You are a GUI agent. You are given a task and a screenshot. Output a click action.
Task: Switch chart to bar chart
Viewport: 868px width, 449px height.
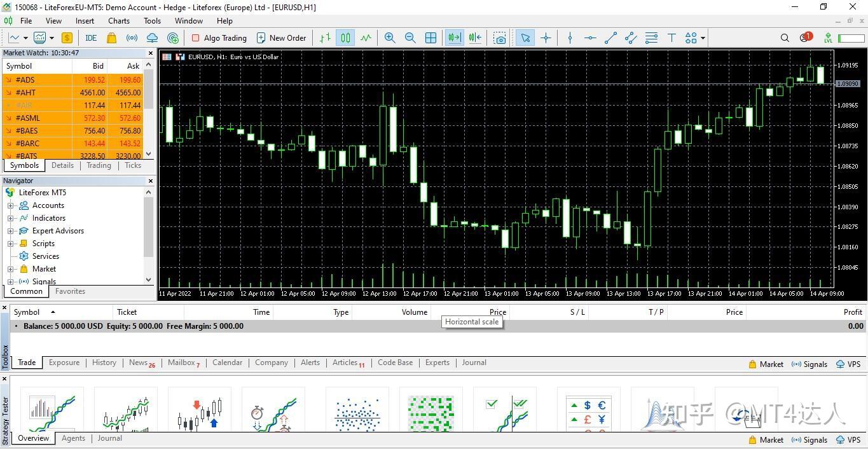tap(325, 38)
